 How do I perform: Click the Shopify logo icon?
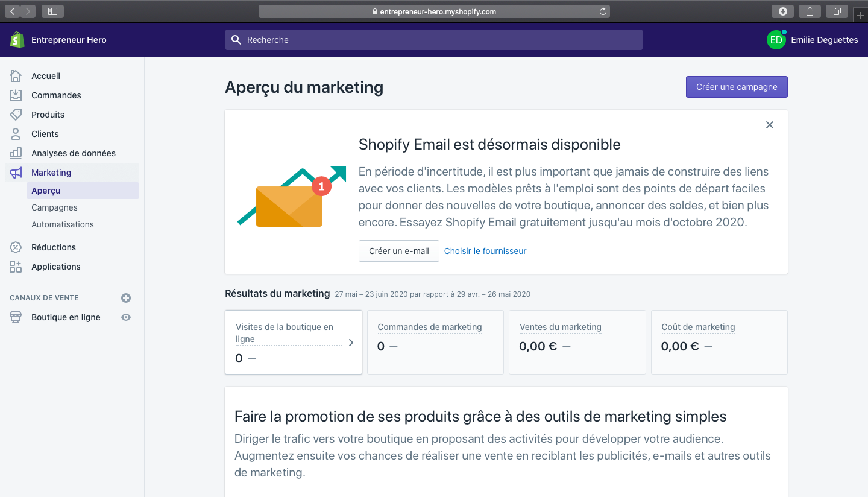(17, 40)
